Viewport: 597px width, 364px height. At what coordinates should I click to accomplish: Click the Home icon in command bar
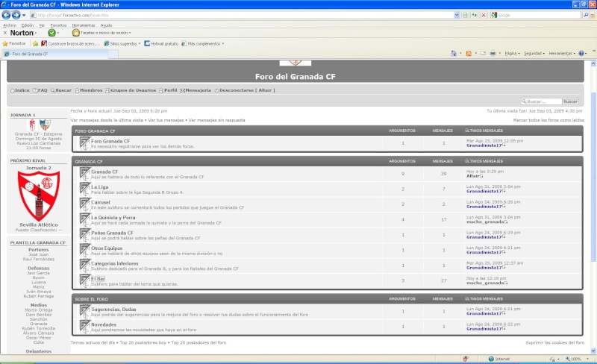[x=454, y=53]
